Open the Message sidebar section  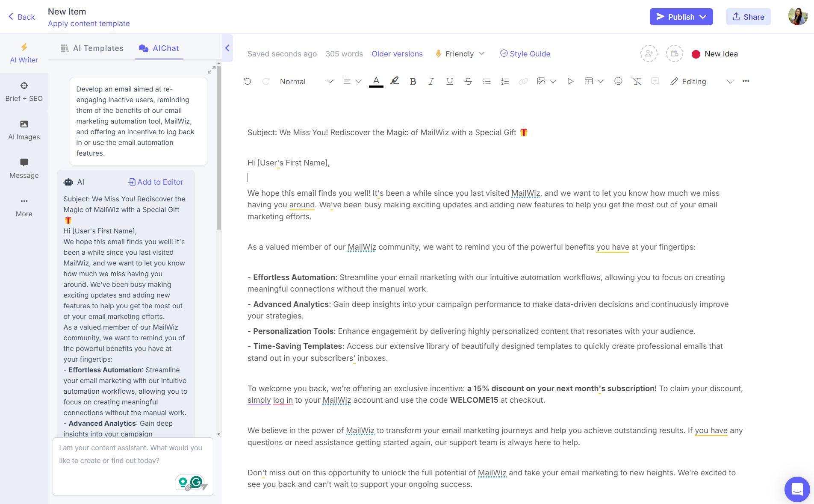pos(24,169)
